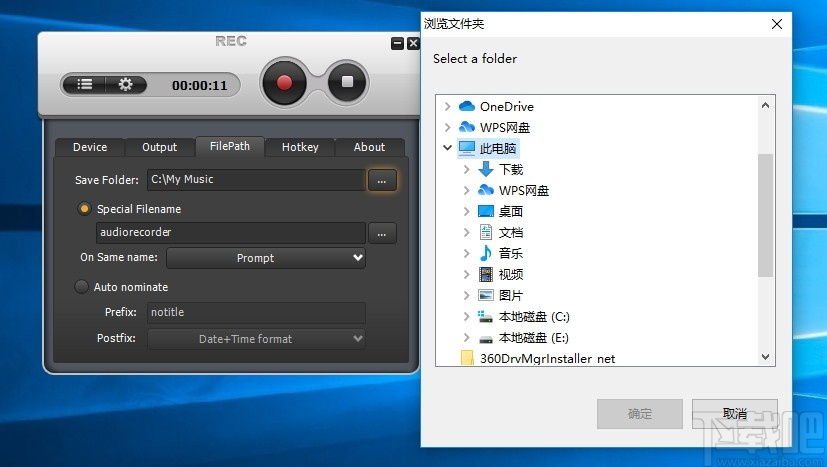Open the Hotkey tab

click(300, 147)
